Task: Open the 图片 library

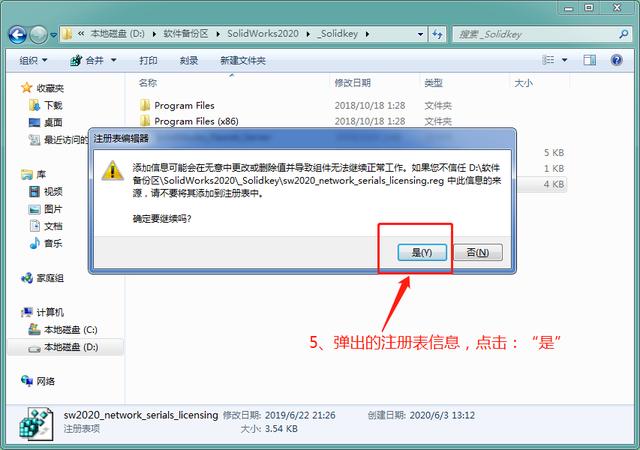Action: 53,209
